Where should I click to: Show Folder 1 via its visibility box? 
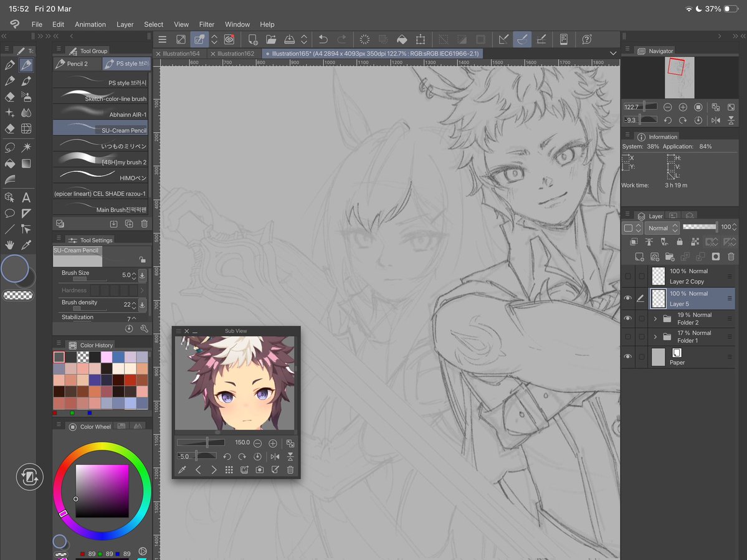[x=628, y=337]
